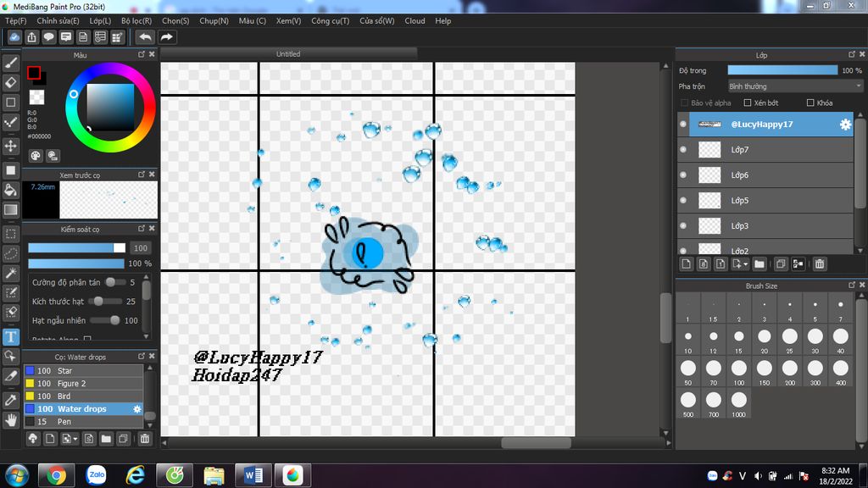Image resolution: width=868 pixels, height=488 pixels.
Task: Select the Gradient tool
Action: [10, 210]
